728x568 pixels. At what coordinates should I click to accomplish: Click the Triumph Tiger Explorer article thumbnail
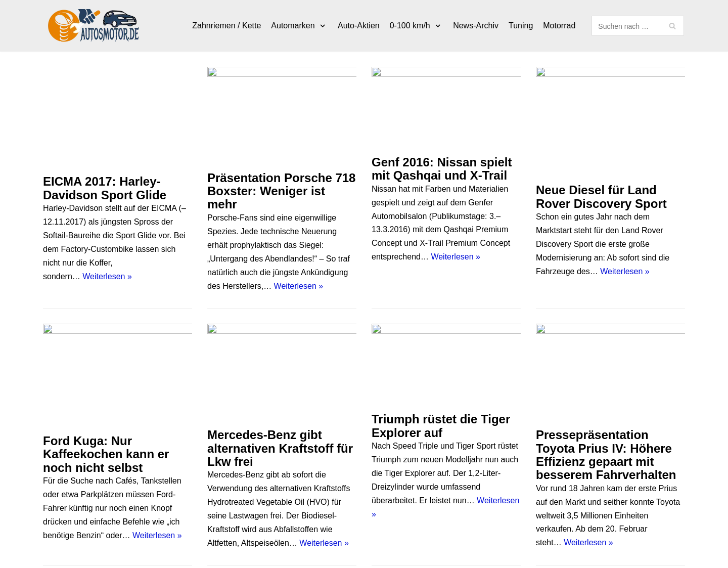click(446, 329)
